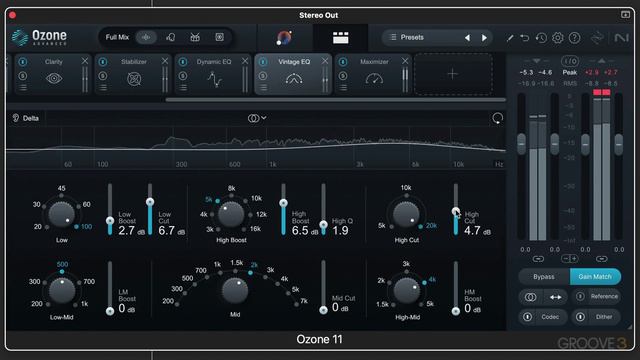The height and width of the screenshot is (360, 640).
Task: Select the bass focus icon in the toolbar
Action: click(x=220, y=37)
